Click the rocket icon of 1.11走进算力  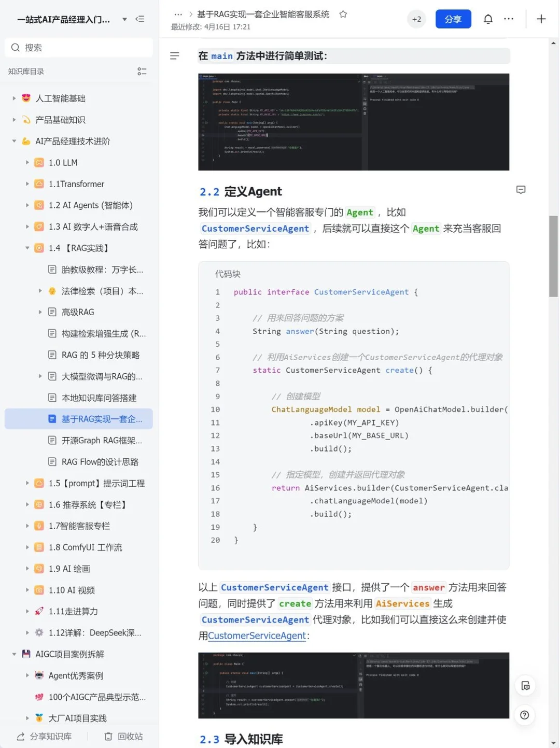[x=39, y=611]
